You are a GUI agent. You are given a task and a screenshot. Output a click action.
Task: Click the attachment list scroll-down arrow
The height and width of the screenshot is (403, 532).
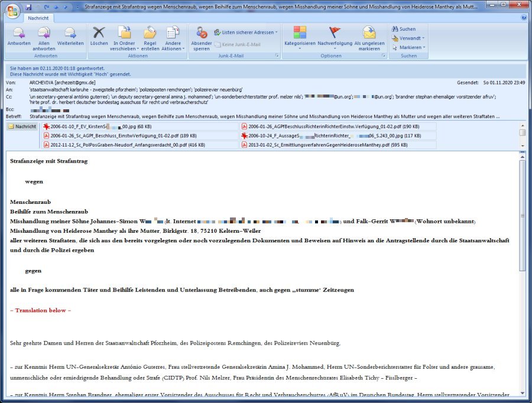click(x=523, y=146)
